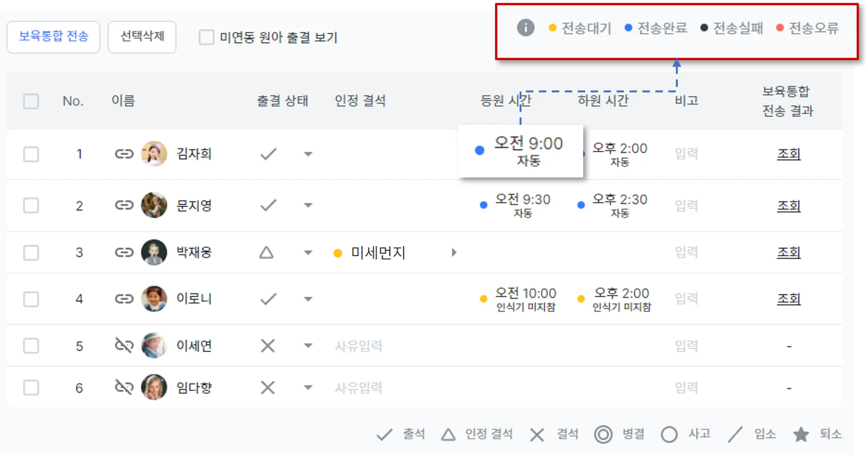Click the link icon next to 김자희
868x455 pixels.
click(x=124, y=154)
